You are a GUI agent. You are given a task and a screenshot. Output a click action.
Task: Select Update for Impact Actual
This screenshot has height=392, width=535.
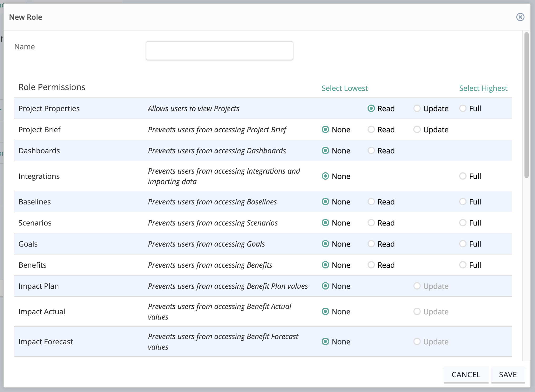click(x=417, y=312)
